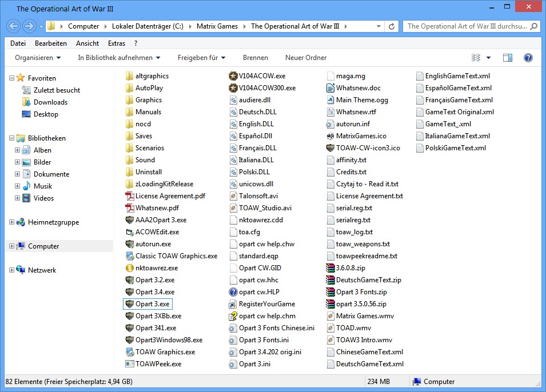Select the ACOWEdit.exe icon
546x392 pixels.
pyautogui.click(x=130, y=232)
